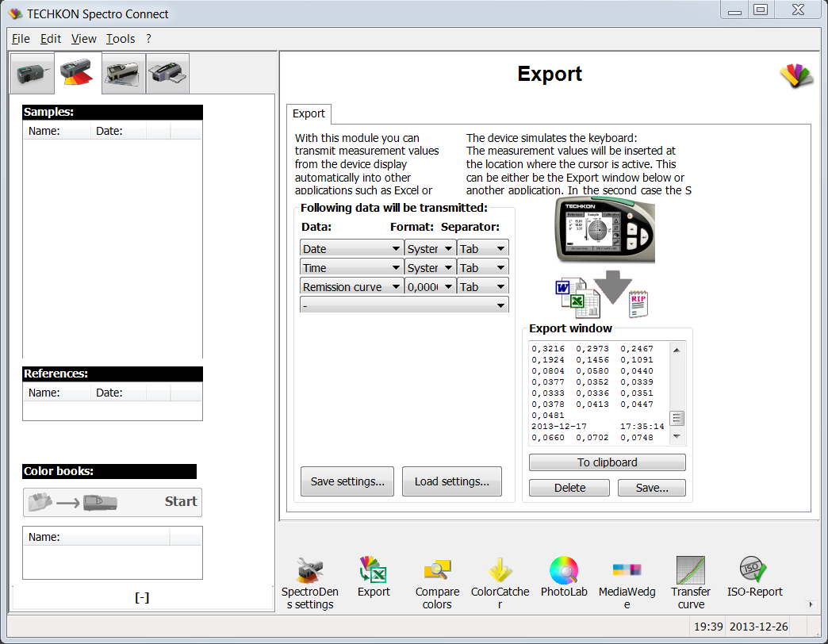Screen dimensions: 828x644
Task: Click Color books Name column header
Action: pos(96,537)
